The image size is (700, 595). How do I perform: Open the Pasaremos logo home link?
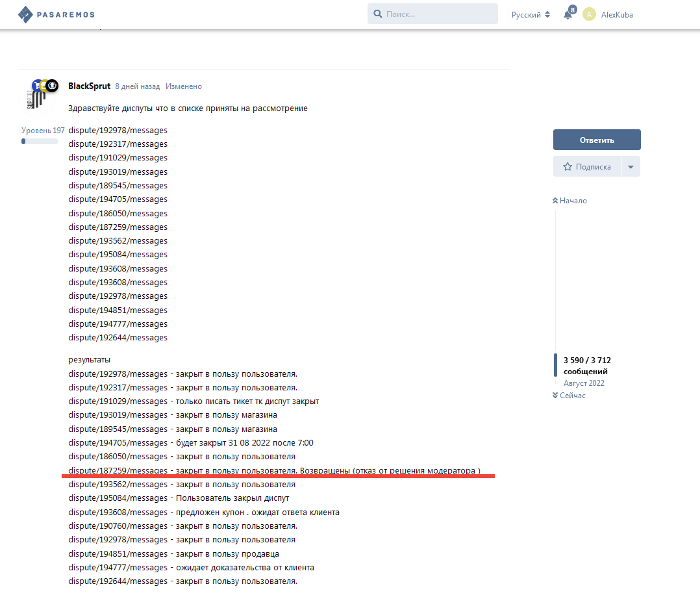pos(56,14)
